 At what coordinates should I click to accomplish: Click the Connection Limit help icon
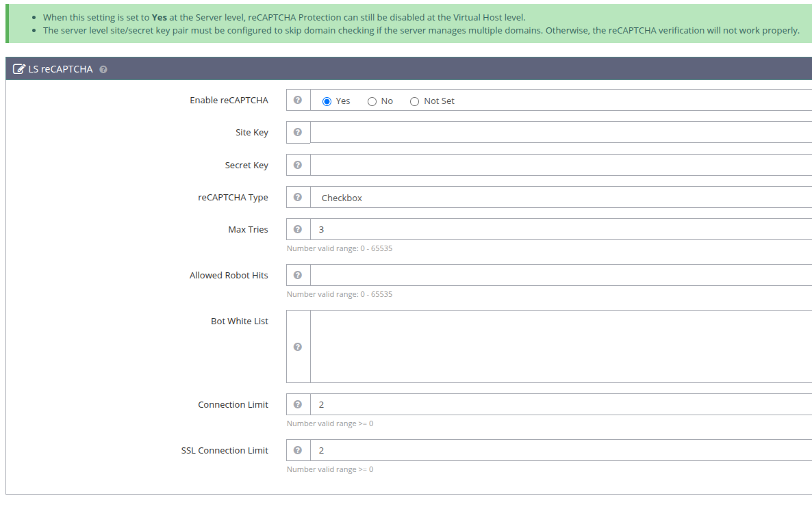298,404
